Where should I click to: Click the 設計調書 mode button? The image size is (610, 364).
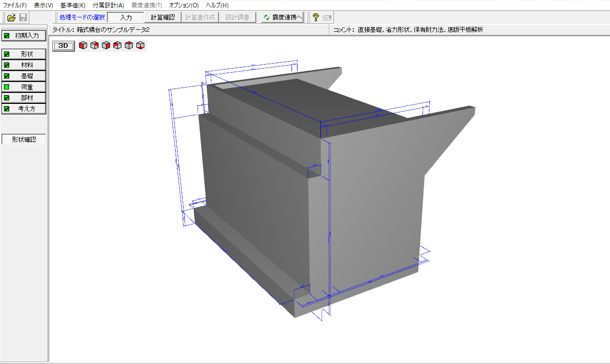tap(237, 17)
